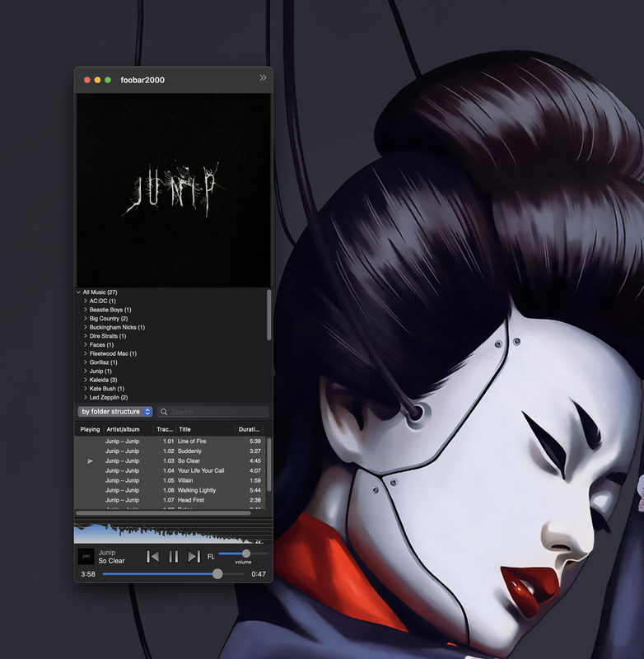644x659 pixels.
Task: Expand the Faces folder
Action: point(86,344)
